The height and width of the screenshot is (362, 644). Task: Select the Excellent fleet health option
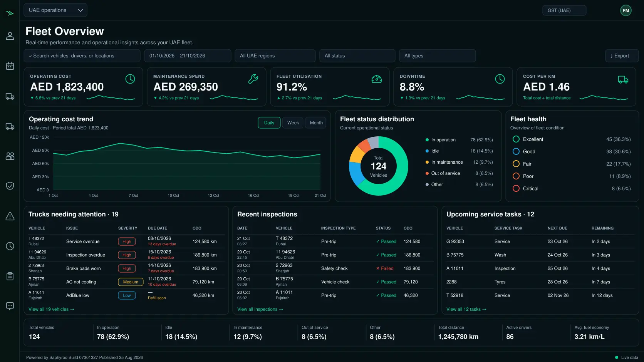pos(516,139)
